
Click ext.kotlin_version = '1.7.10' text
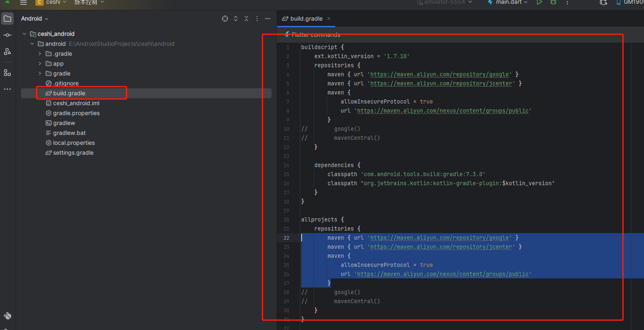[x=362, y=56]
